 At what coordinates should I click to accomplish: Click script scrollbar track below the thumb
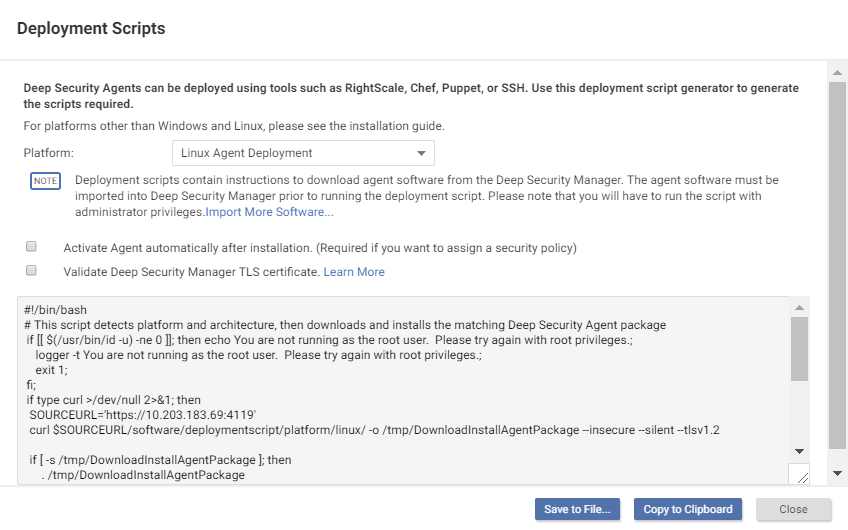[x=799, y=415]
